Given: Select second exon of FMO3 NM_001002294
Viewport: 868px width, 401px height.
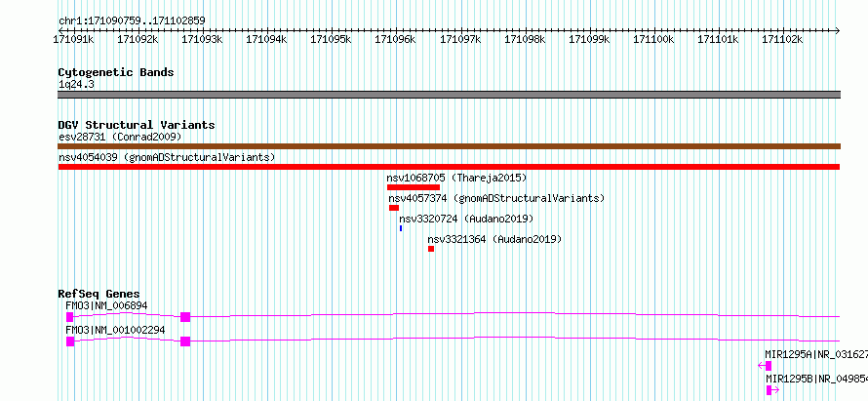Looking at the screenshot, I should click(x=185, y=341).
